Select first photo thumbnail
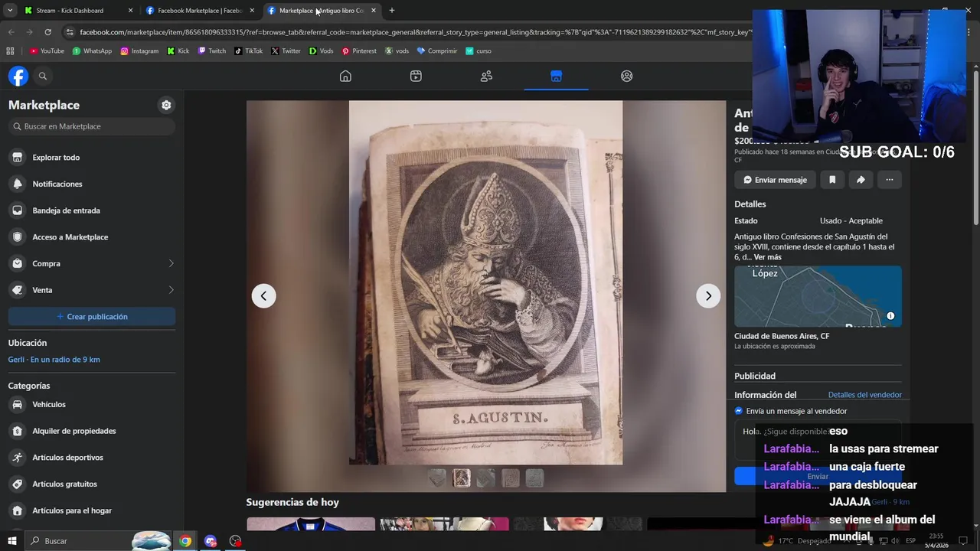The height and width of the screenshot is (551, 980). point(436,478)
